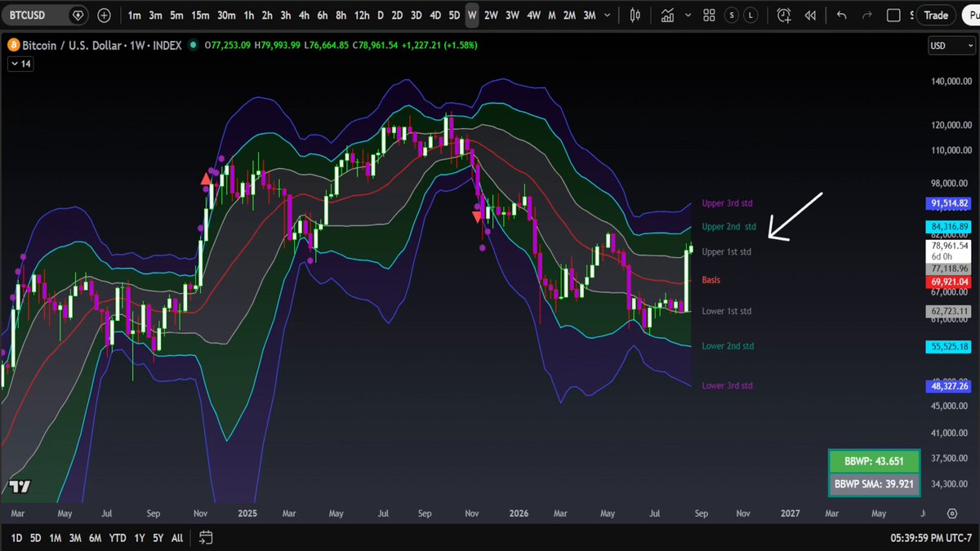Undo the last chart action

842,16
